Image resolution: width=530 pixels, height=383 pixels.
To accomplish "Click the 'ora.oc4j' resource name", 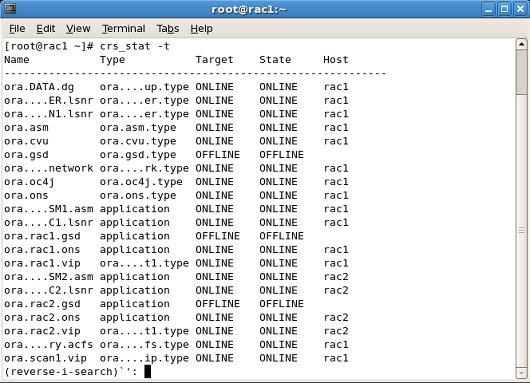I will tap(29, 182).
